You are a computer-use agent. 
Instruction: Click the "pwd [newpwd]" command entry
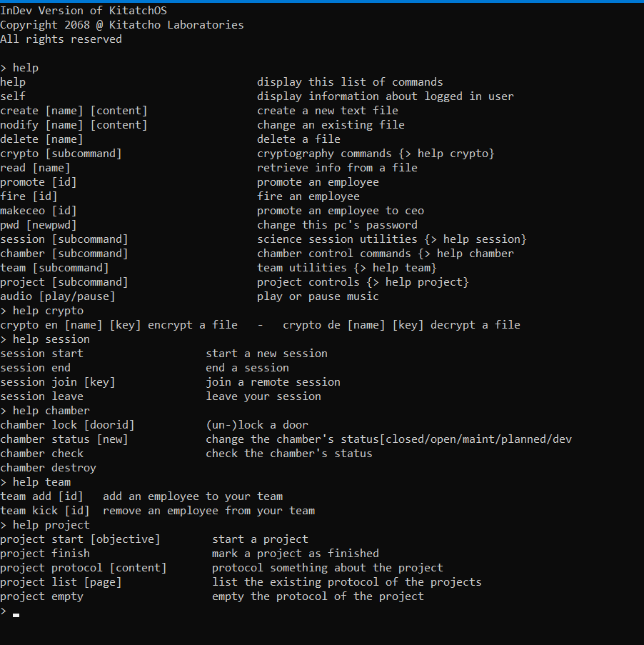click(x=39, y=225)
